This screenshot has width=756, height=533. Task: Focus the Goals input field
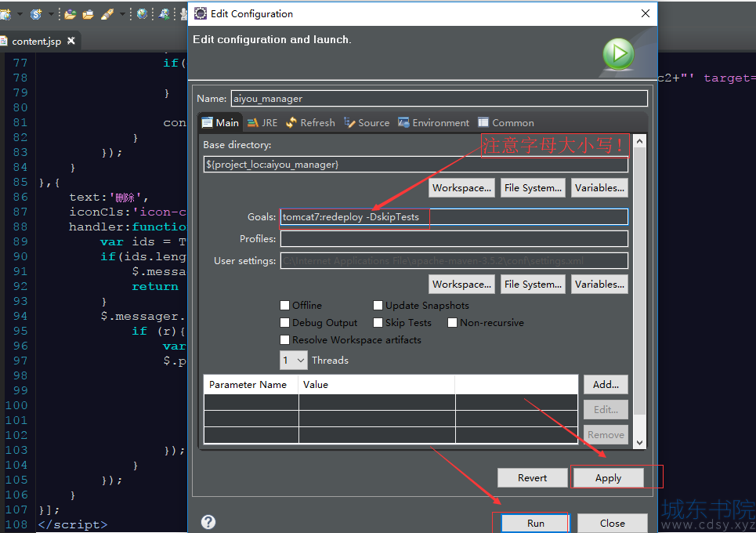coord(454,217)
